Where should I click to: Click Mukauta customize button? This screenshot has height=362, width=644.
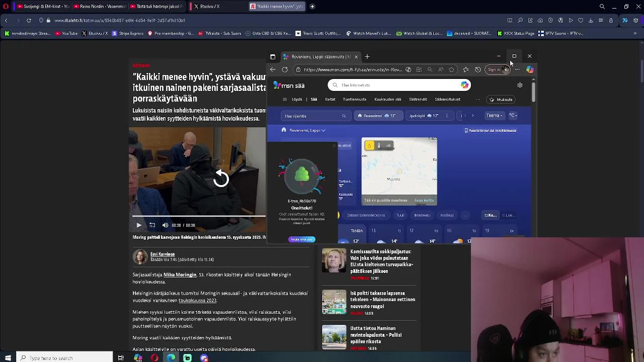pos(501,100)
